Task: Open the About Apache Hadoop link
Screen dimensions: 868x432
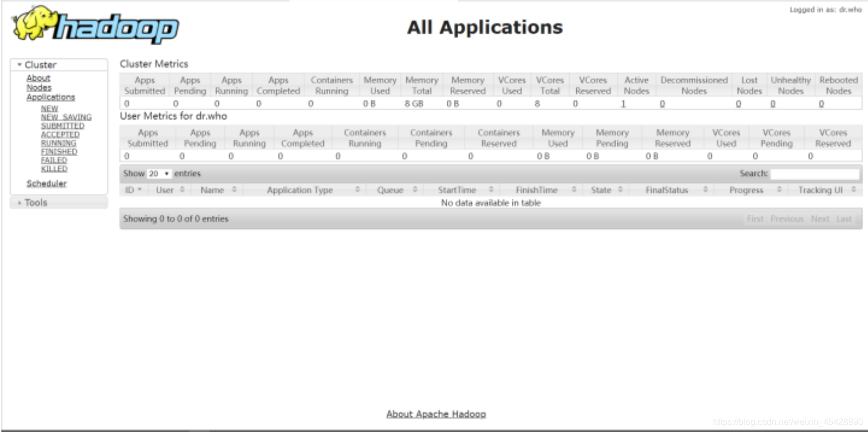Action: 436,414
